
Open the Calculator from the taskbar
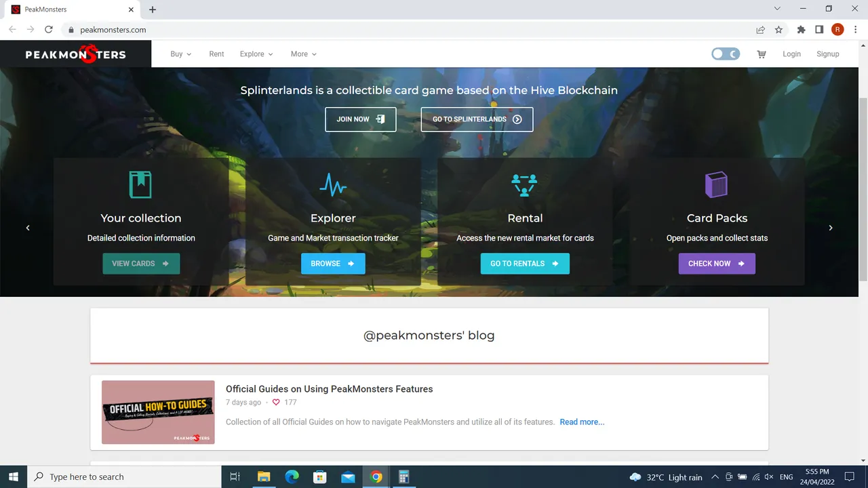403,476
